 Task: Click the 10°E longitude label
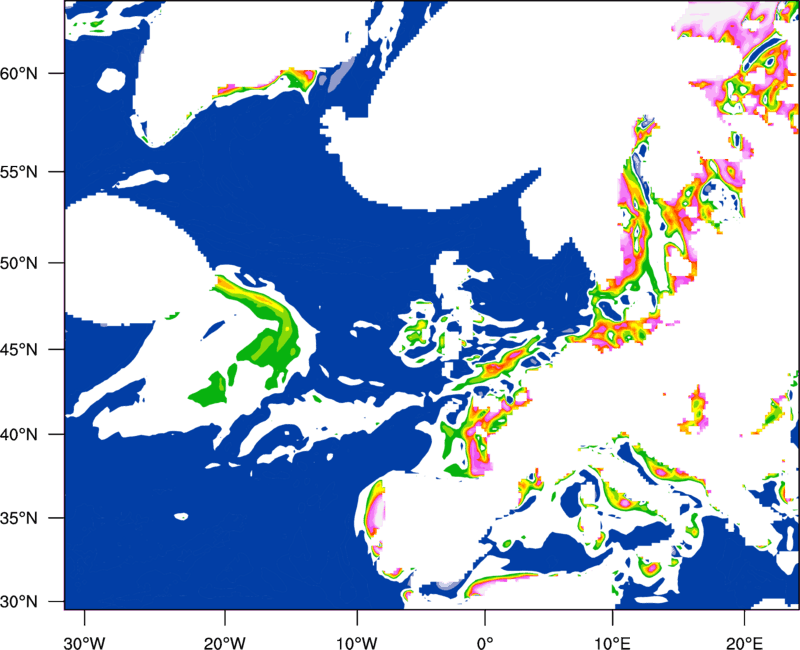click(612, 643)
